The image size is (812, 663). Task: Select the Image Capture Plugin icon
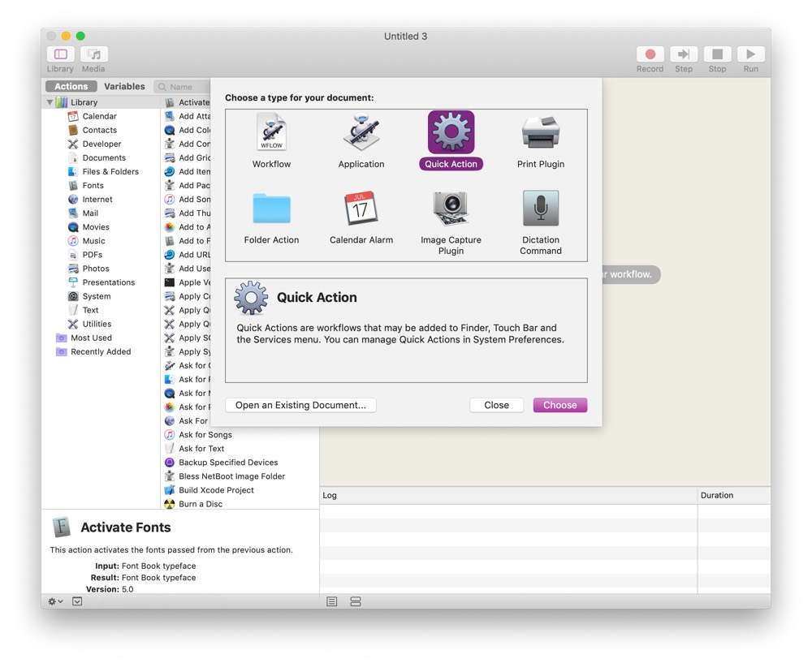451,209
